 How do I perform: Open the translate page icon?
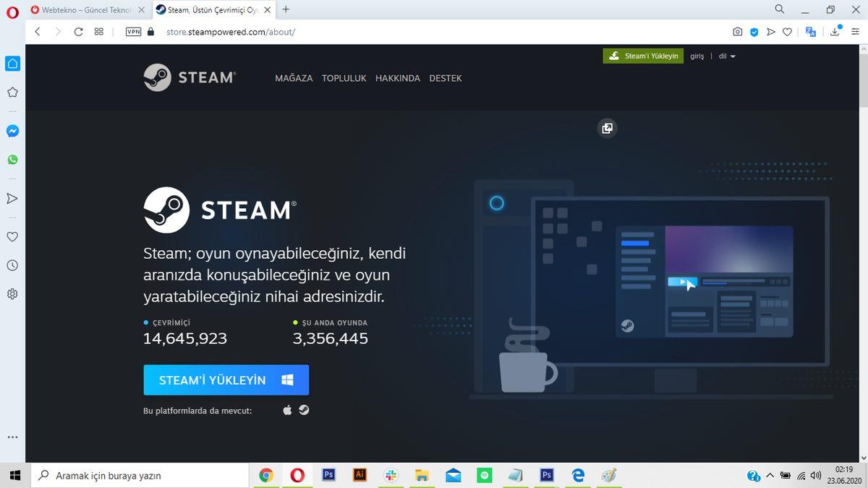click(811, 32)
